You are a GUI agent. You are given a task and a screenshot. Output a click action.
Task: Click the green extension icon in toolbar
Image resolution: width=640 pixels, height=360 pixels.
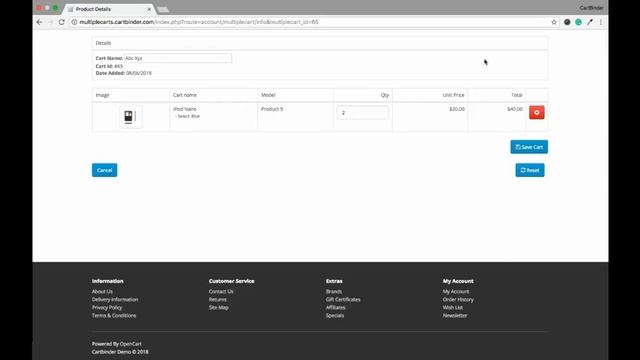(578, 22)
